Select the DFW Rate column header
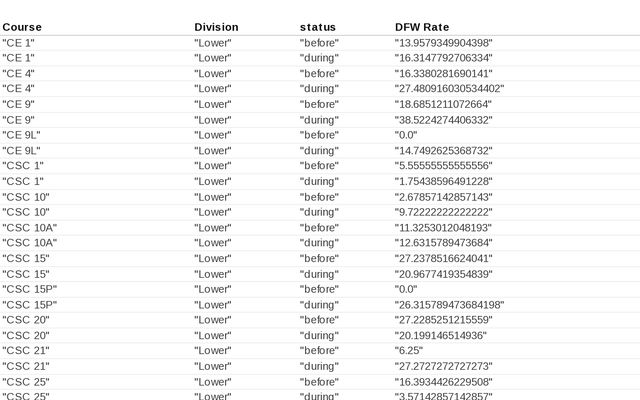The image size is (640, 400). tap(422, 27)
